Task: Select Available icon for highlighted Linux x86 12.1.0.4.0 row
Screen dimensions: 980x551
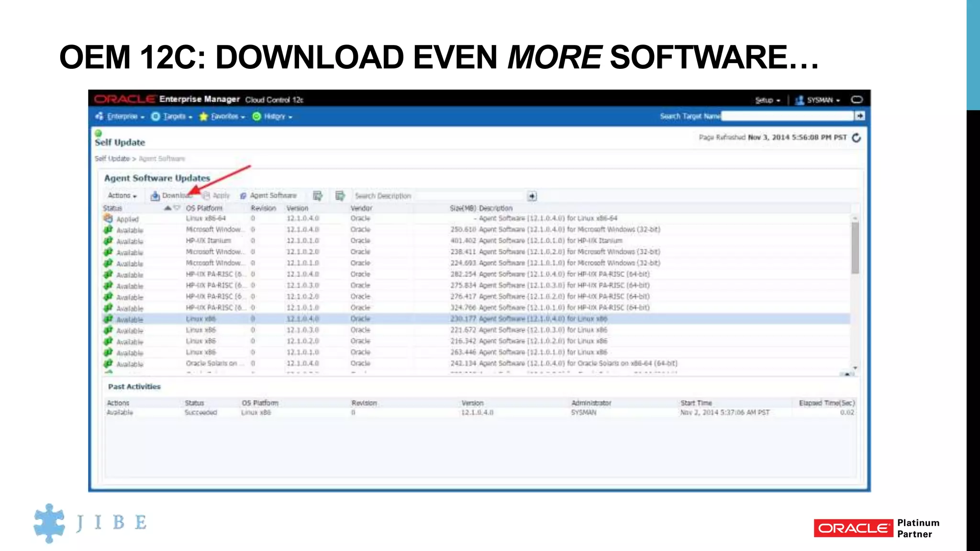Action: point(108,319)
